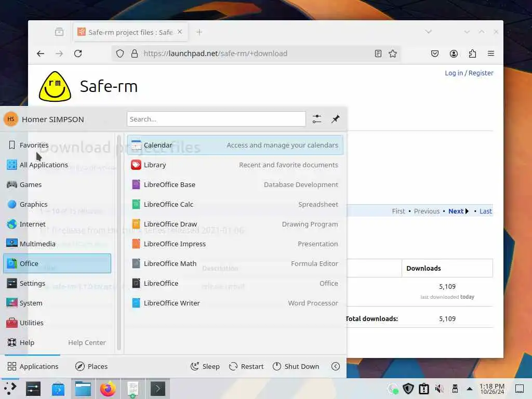Click Next pagination link

tap(458, 211)
